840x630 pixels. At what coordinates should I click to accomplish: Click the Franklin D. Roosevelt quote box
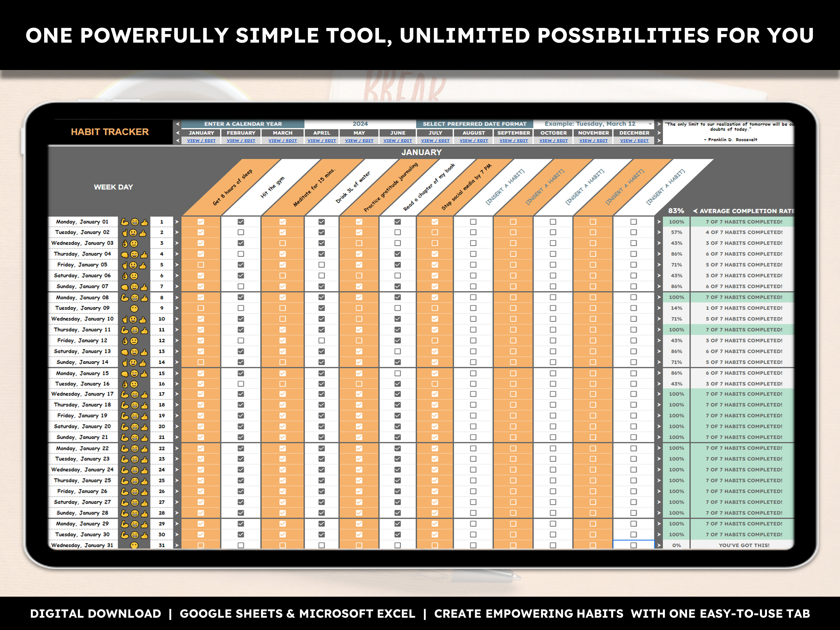click(728, 132)
